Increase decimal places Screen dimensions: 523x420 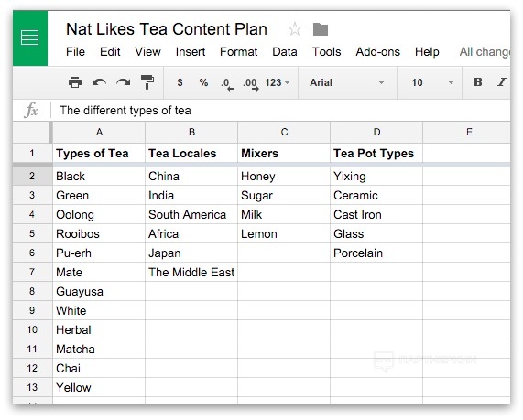click(251, 83)
